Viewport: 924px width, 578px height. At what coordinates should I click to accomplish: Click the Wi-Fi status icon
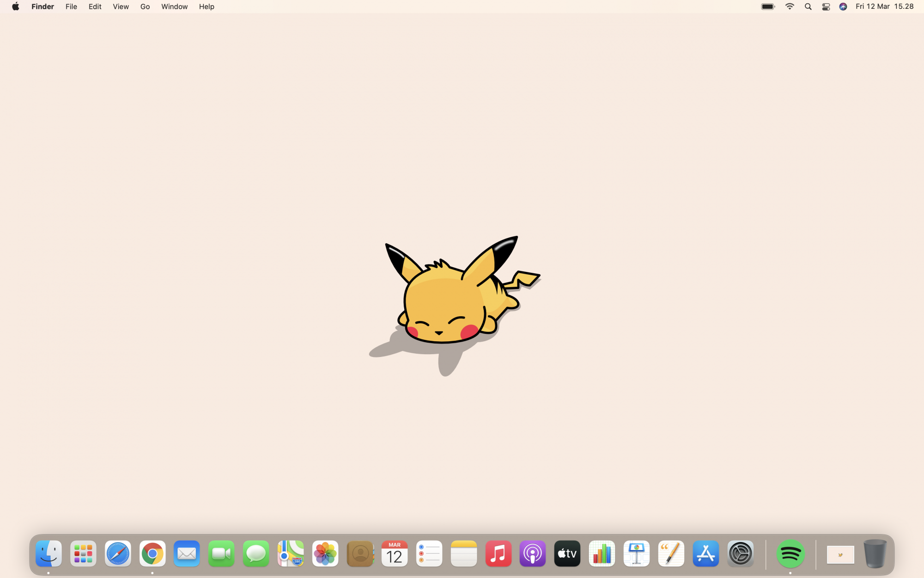(x=790, y=6)
